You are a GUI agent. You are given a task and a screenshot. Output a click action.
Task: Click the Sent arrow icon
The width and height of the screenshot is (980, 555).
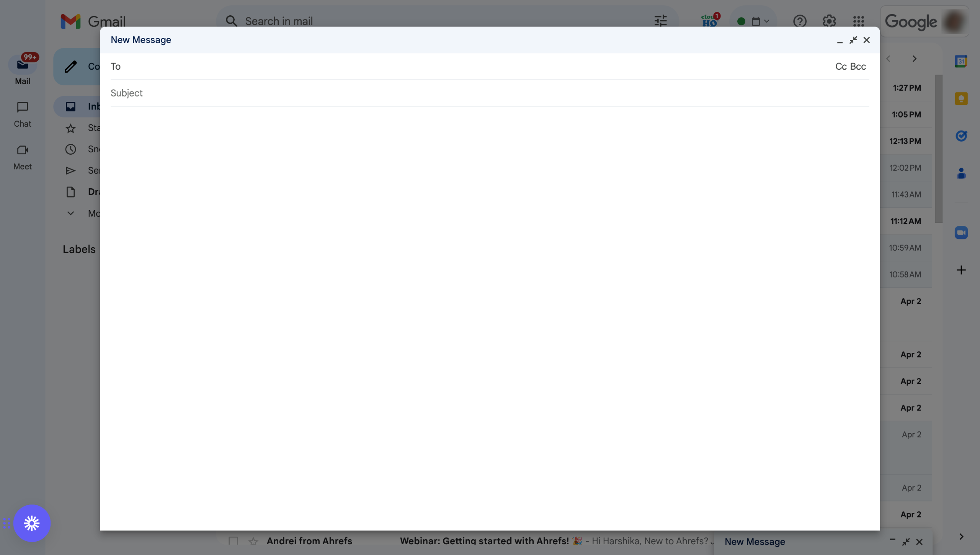point(70,170)
